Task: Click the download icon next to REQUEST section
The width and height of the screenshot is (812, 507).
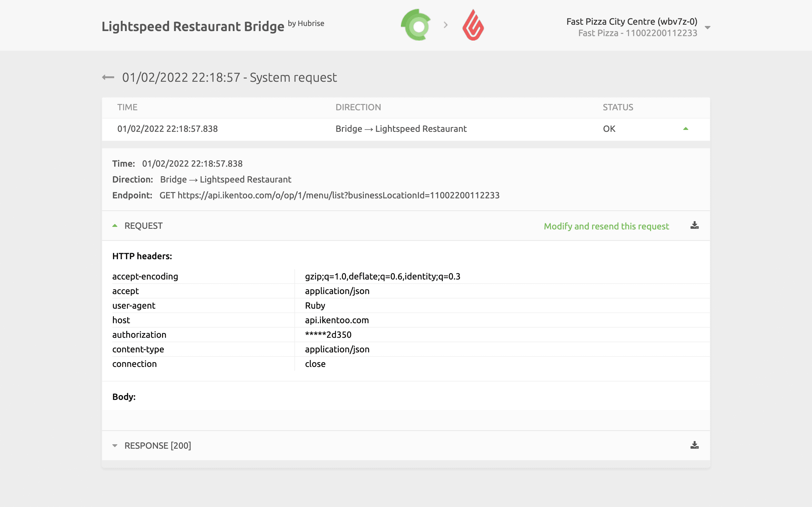Action: (x=694, y=226)
